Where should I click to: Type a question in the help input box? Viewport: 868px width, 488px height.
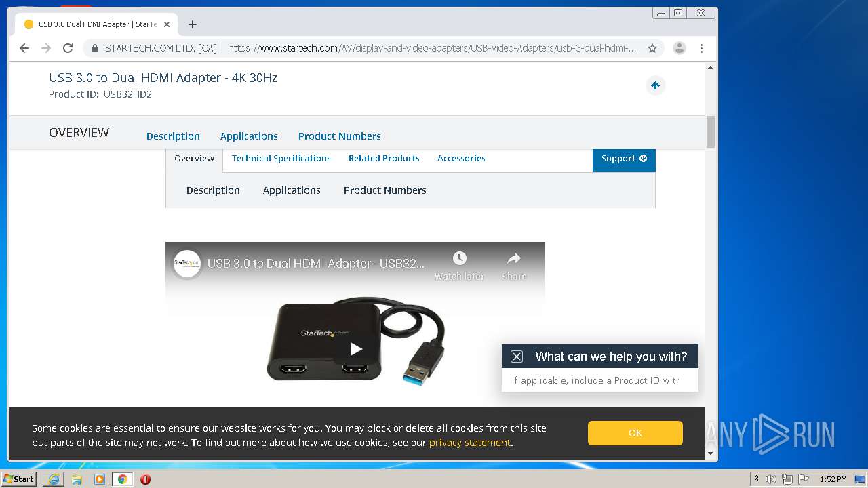tap(599, 380)
